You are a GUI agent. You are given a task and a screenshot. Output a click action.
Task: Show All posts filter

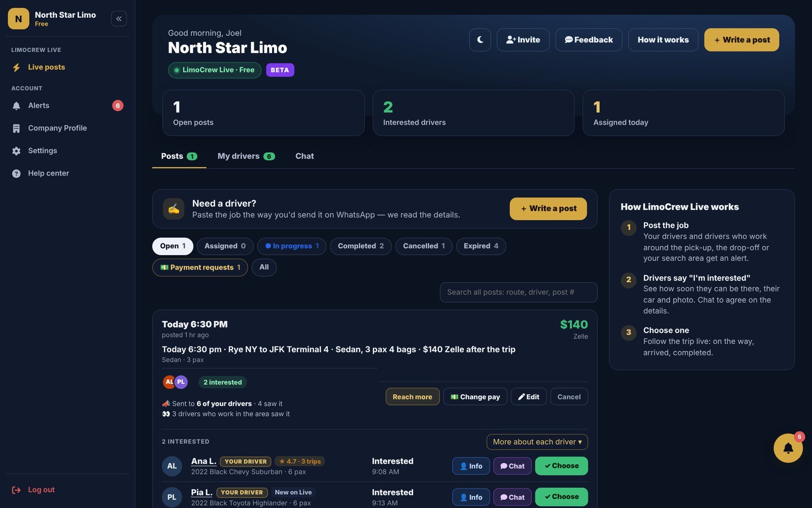(264, 267)
